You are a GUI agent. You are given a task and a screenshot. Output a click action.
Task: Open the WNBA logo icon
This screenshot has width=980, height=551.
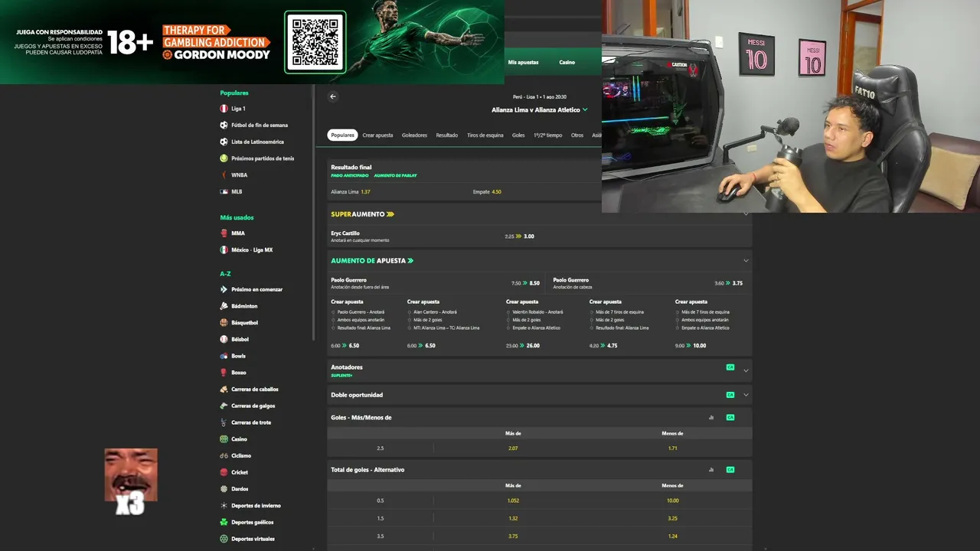(x=224, y=174)
